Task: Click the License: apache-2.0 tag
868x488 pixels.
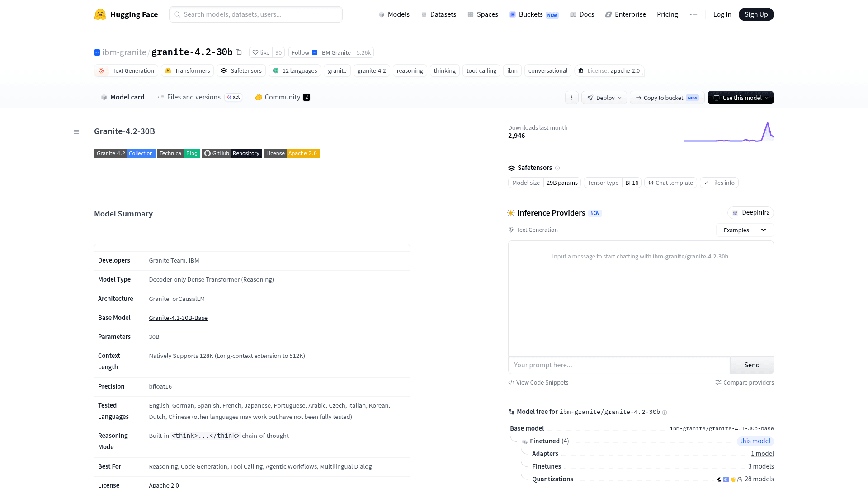Action: tap(609, 70)
